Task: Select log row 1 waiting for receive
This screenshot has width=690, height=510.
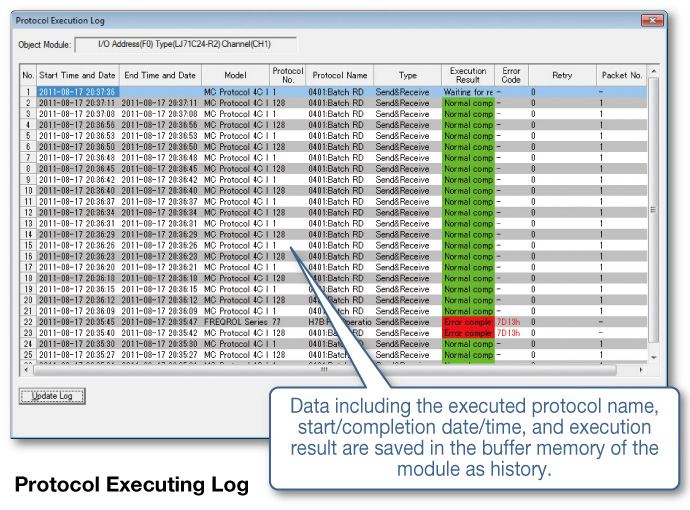Action: (333, 92)
